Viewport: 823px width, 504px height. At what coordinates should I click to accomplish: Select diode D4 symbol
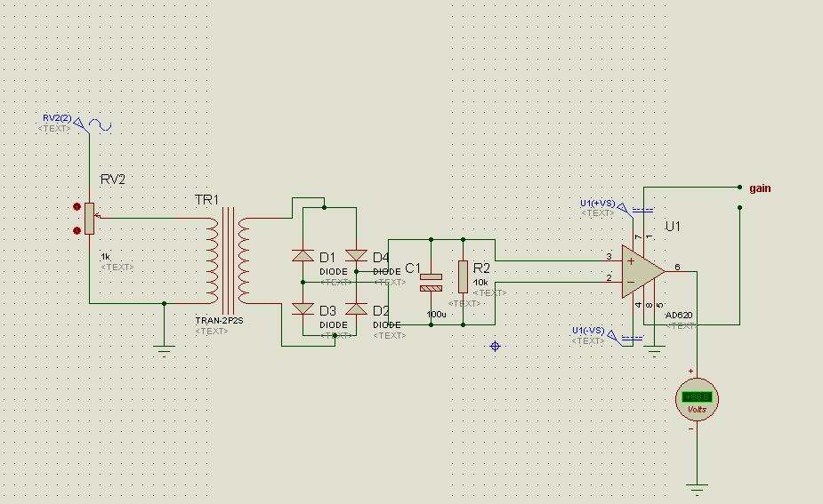pos(357,255)
